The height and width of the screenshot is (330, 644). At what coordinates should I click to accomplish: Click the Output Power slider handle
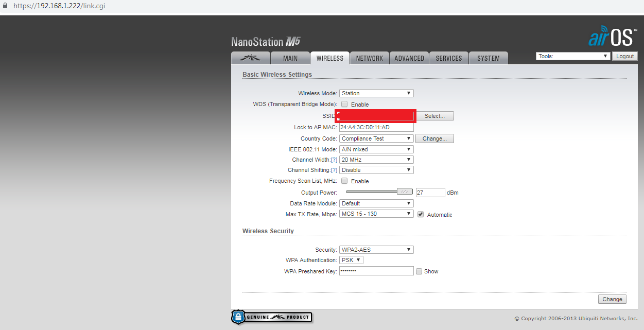[x=405, y=192]
